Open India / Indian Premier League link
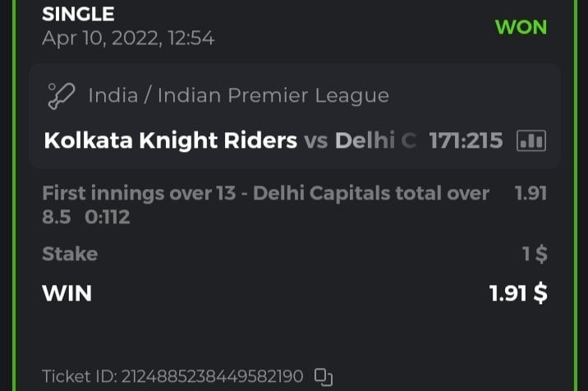This screenshot has width=588, height=391. [238, 95]
